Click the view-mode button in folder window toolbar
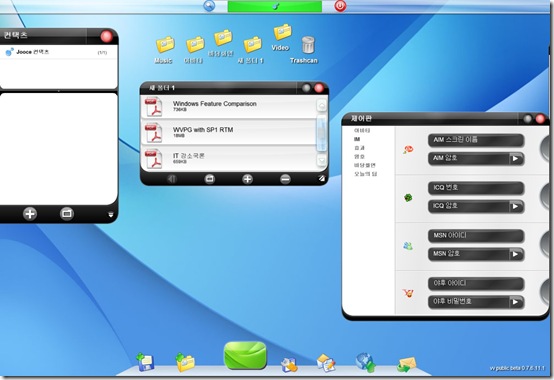Screen dimensions: 554x380 [210, 179]
